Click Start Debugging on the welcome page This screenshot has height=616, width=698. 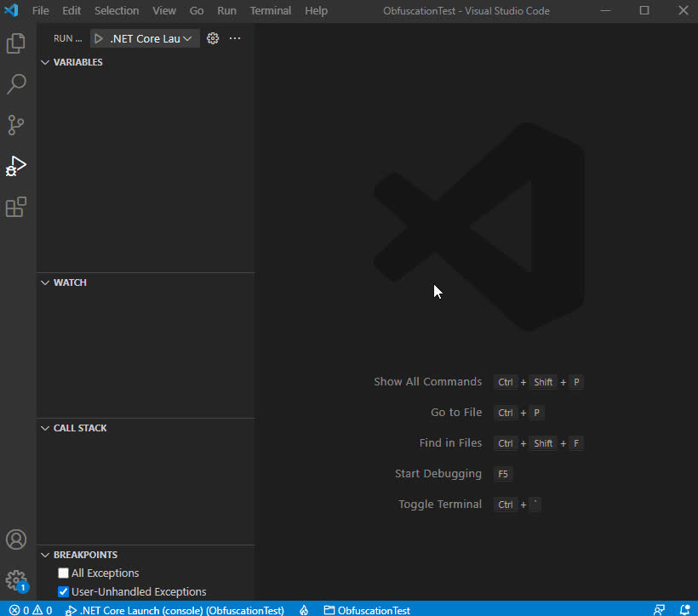(x=438, y=473)
